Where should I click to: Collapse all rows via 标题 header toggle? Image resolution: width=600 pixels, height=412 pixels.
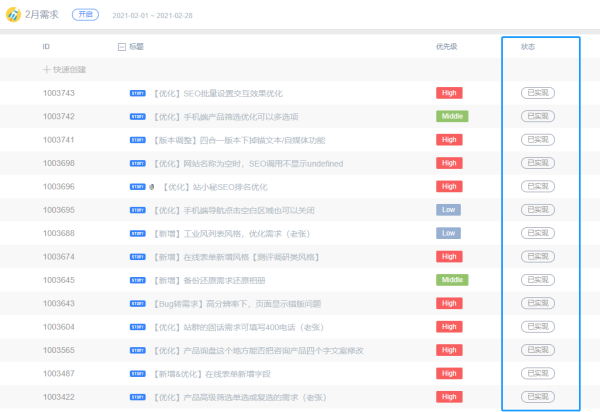coord(122,47)
